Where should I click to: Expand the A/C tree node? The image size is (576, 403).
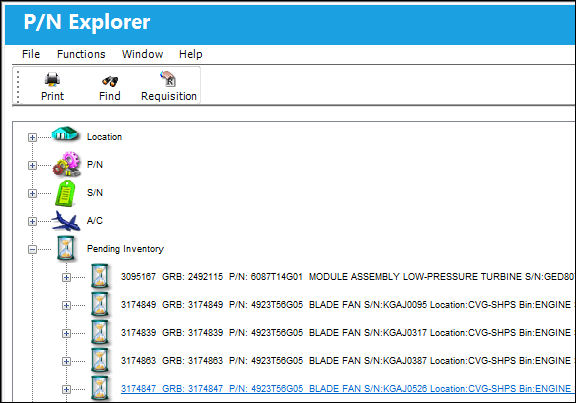(32, 221)
